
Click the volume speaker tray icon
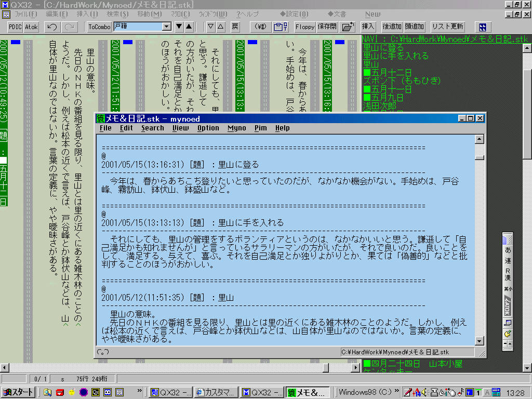click(x=424, y=393)
